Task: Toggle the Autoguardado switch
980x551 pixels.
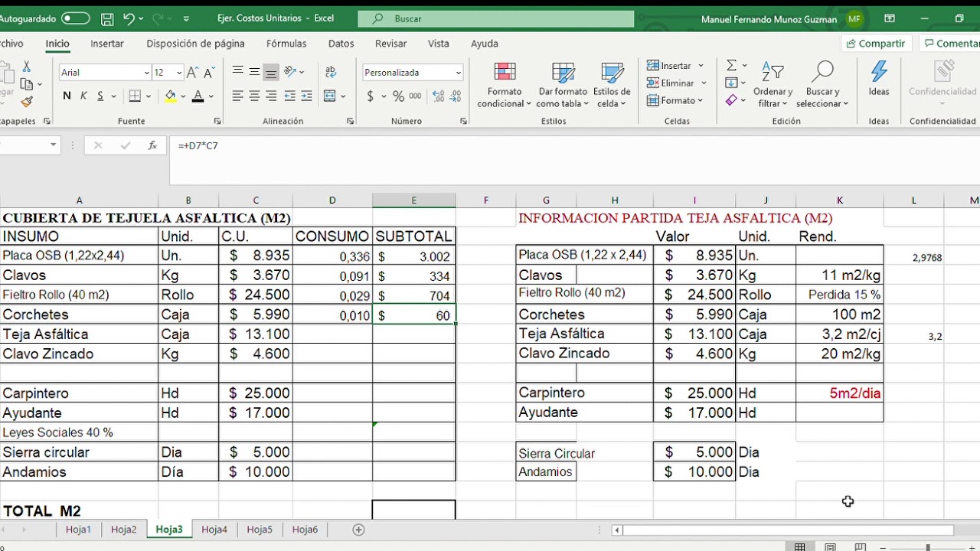Action: coord(75,18)
